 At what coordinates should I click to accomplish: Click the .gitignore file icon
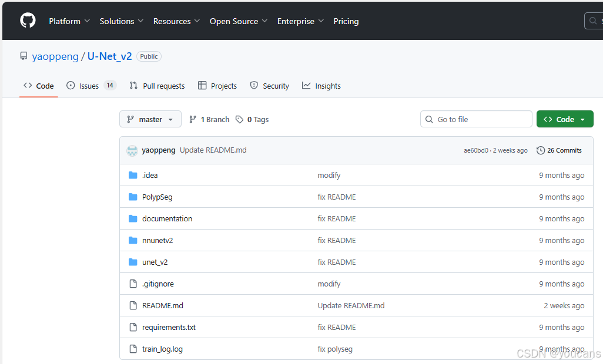pos(133,284)
